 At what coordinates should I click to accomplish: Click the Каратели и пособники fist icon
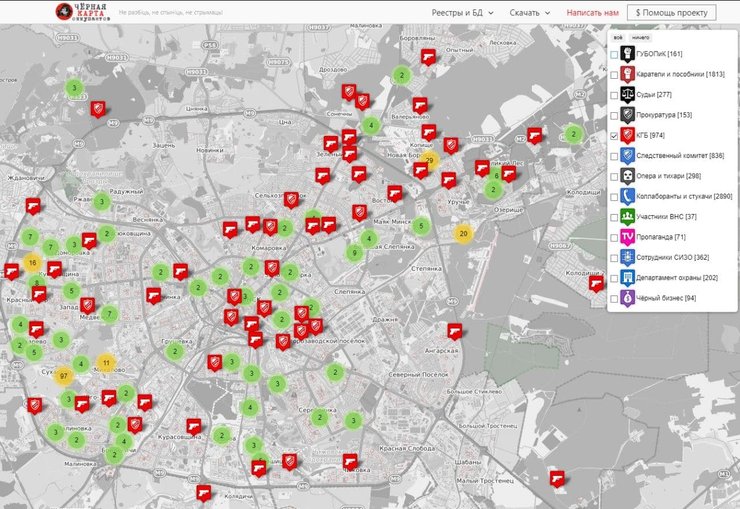[x=627, y=74]
